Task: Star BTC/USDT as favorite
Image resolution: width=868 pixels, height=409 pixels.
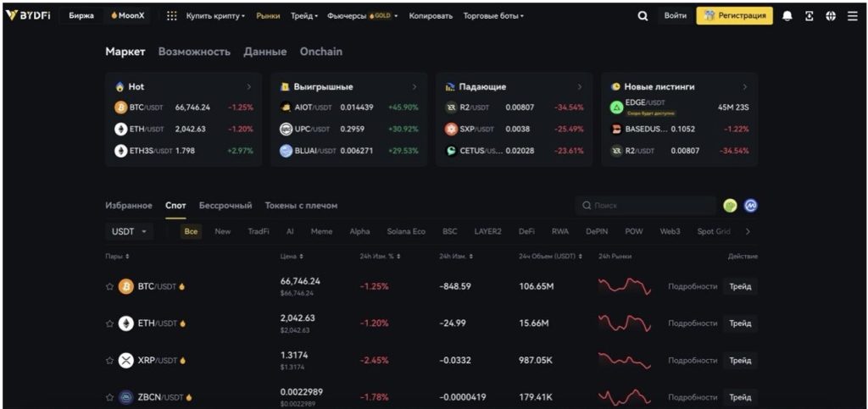Action: pyautogui.click(x=109, y=287)
